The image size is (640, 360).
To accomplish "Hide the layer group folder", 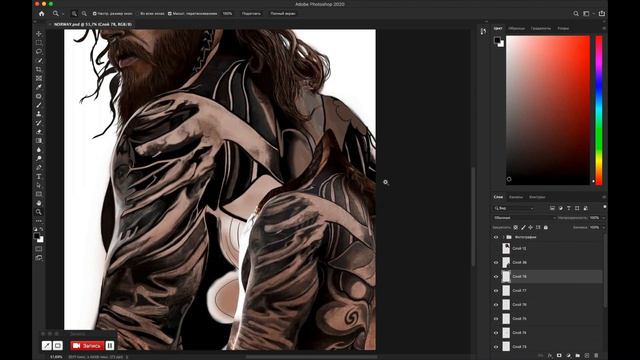I will click(x=496, y=237).
